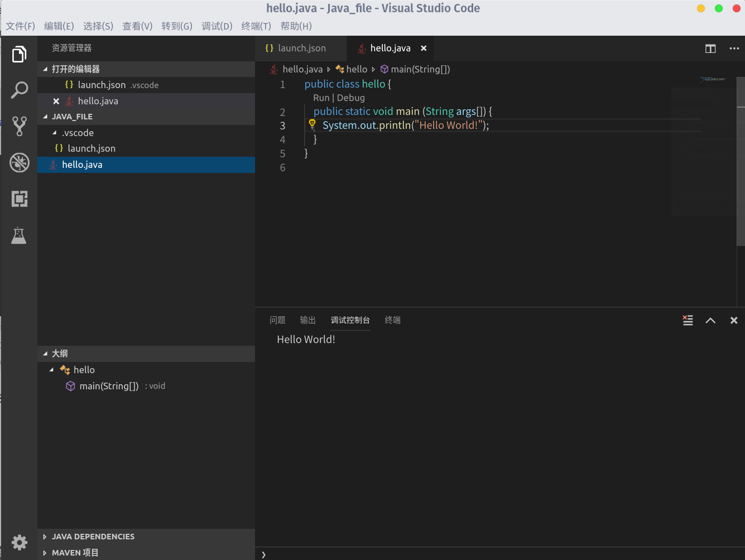This screenshot has height=560, width=745.
Task: Open launch.json in open editors list
Action: pos(146,85)
